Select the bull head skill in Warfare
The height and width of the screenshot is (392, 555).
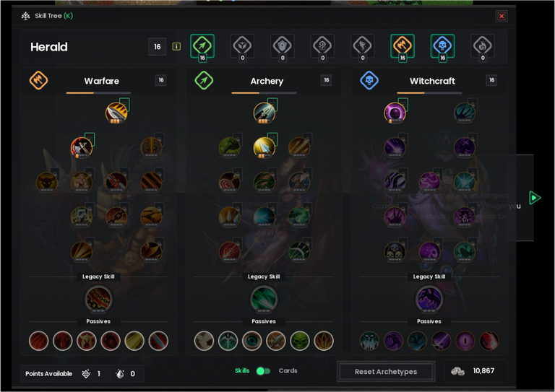47,183
